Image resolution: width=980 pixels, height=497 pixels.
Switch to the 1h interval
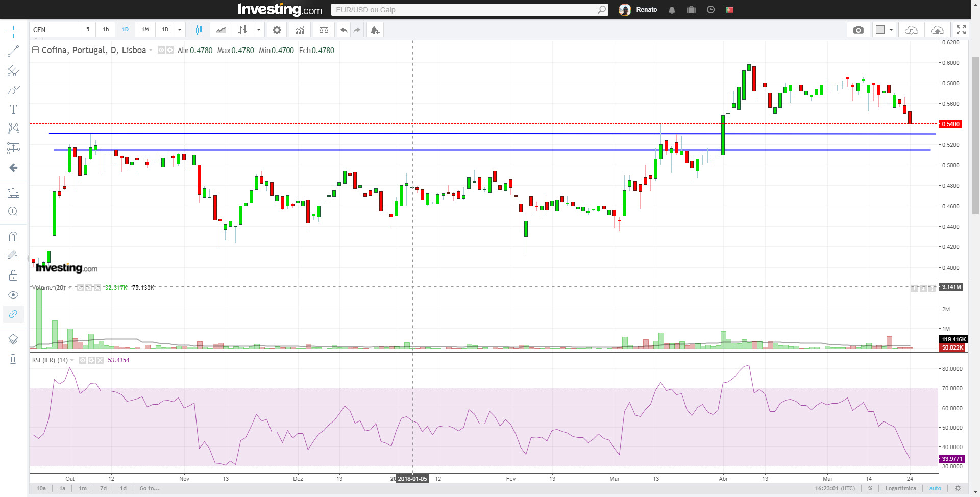pyautogui.click(x=106, y=30)
